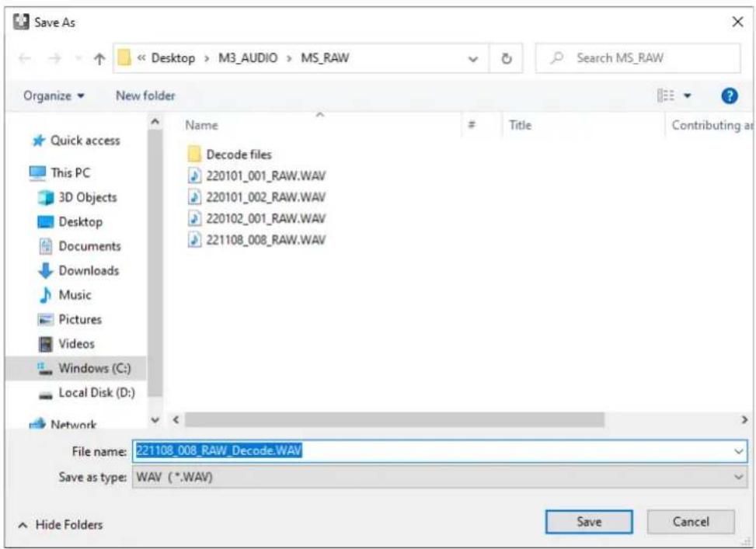Click the Back navigation arrow

click(x=25, y=58)
